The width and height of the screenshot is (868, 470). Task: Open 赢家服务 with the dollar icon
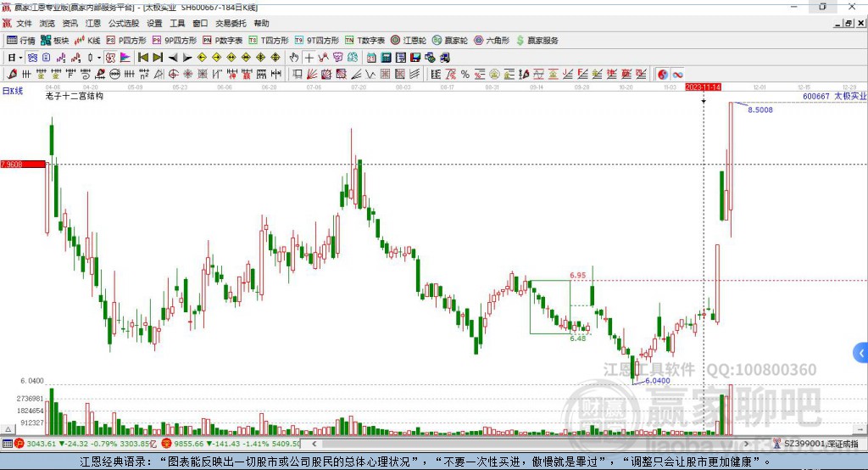point(537,41)
